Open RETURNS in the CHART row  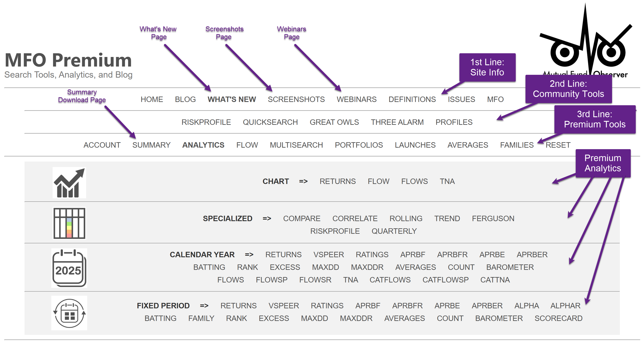click(337, 181)
